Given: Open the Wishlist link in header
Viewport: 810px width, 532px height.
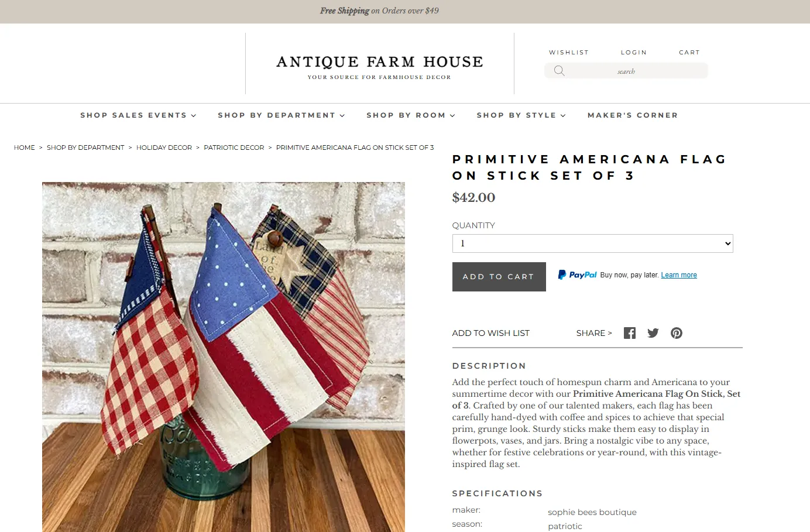Looking at the screenshot, I should 569,52.
